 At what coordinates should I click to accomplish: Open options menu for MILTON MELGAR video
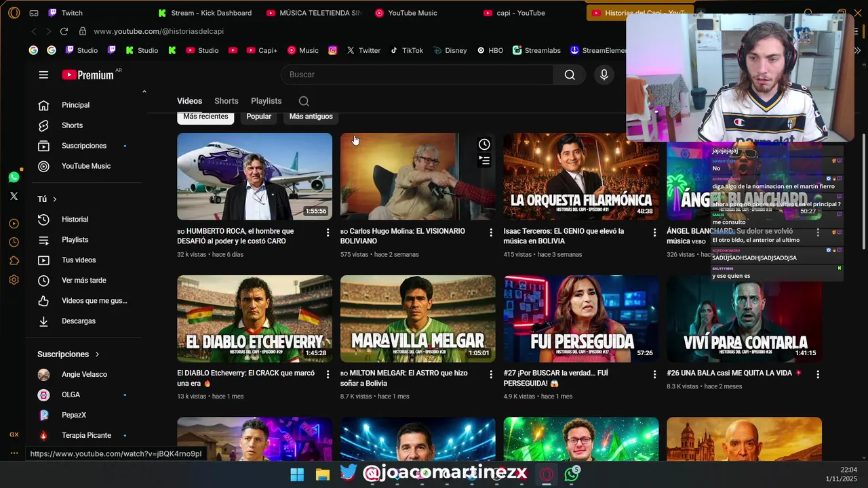(491, 374)
